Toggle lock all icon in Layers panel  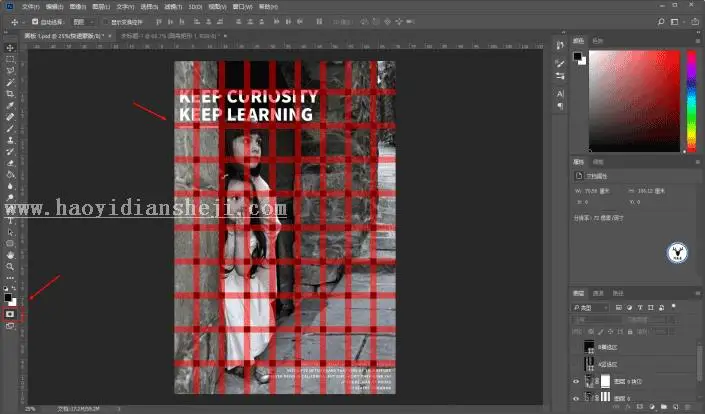pos(630,332)
